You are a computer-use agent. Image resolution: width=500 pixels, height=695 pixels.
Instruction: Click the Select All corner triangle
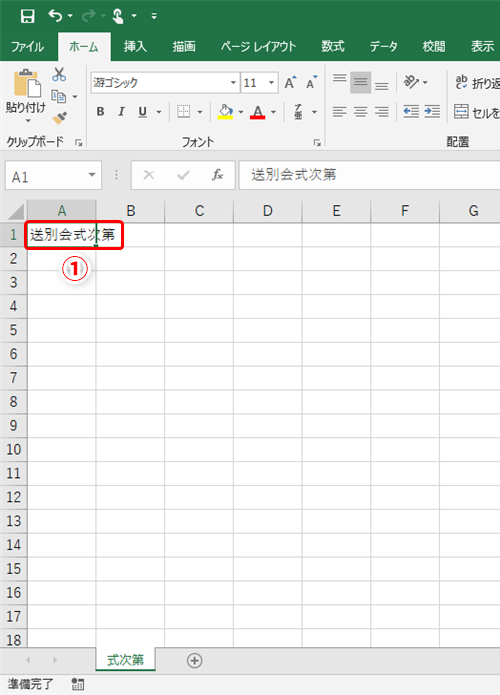coord(15,211)
